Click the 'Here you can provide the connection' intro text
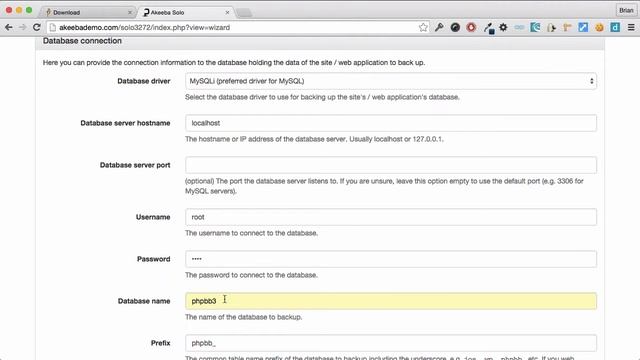This screenshot has height=360, width=640. tap(234, 63)
